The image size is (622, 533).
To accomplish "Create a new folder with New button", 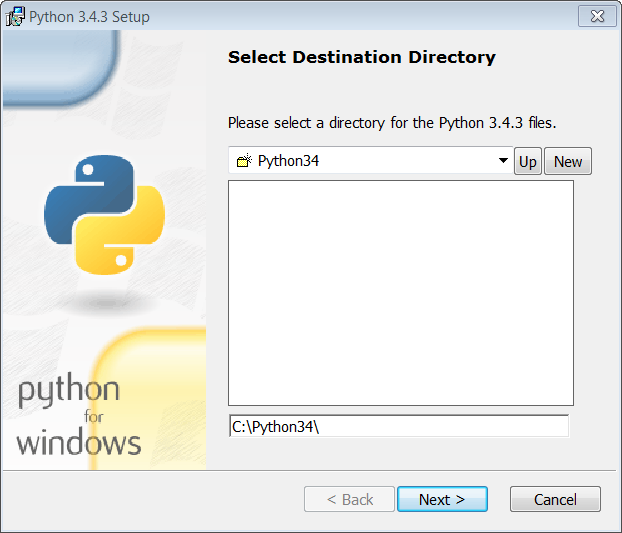I will click(568, 161).
